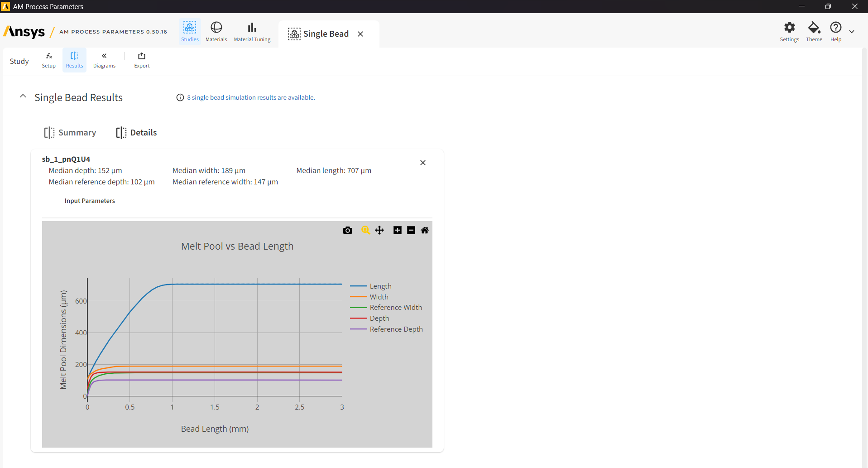Open the Materials section

pyautogui.click(x=216, y=32)
